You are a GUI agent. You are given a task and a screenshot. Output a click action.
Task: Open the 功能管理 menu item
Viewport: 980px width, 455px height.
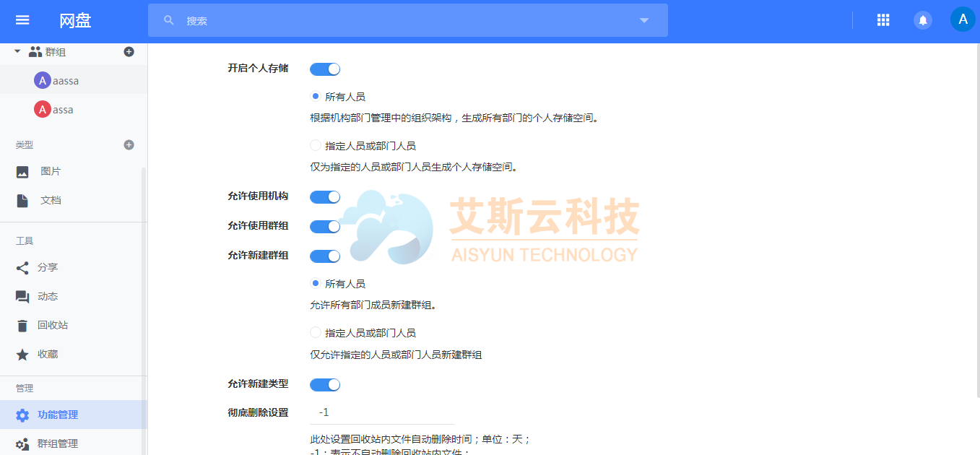58,415
